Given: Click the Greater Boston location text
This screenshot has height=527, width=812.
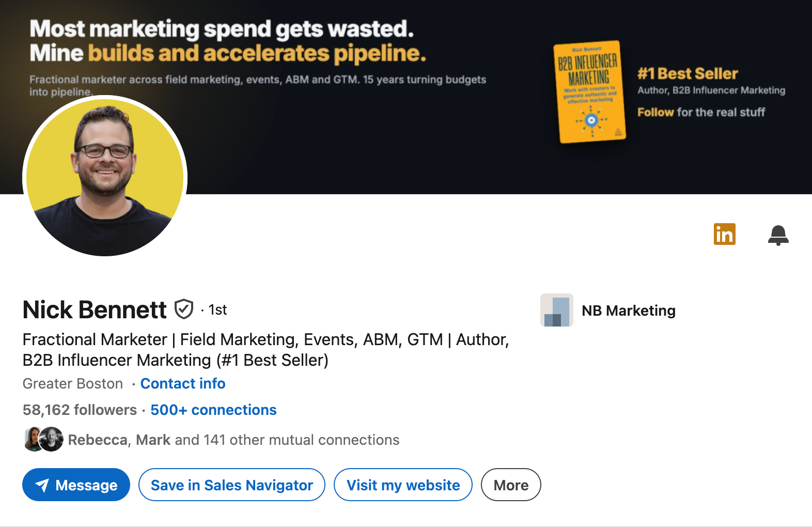Looking at the screenshot, I should tap(73, 383).
